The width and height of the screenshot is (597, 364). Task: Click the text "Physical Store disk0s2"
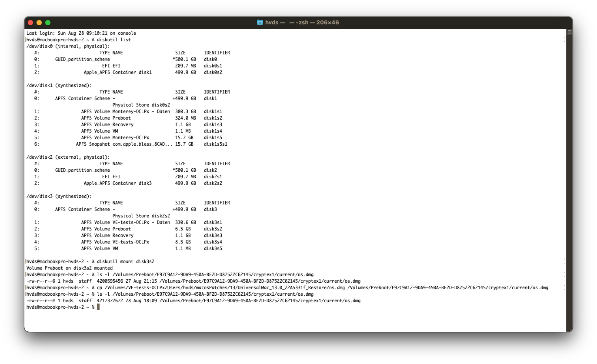point(141,105)
